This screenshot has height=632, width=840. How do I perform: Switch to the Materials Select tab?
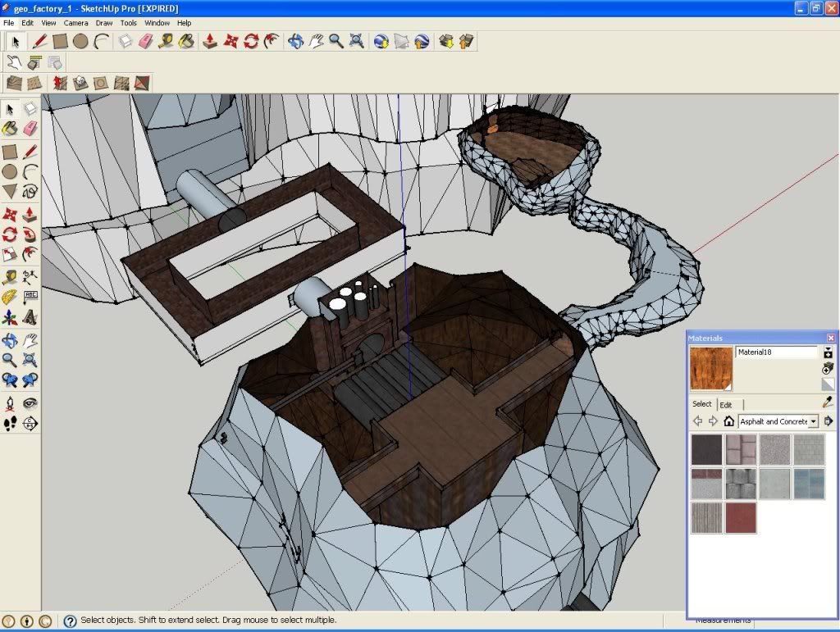point(702,404)
